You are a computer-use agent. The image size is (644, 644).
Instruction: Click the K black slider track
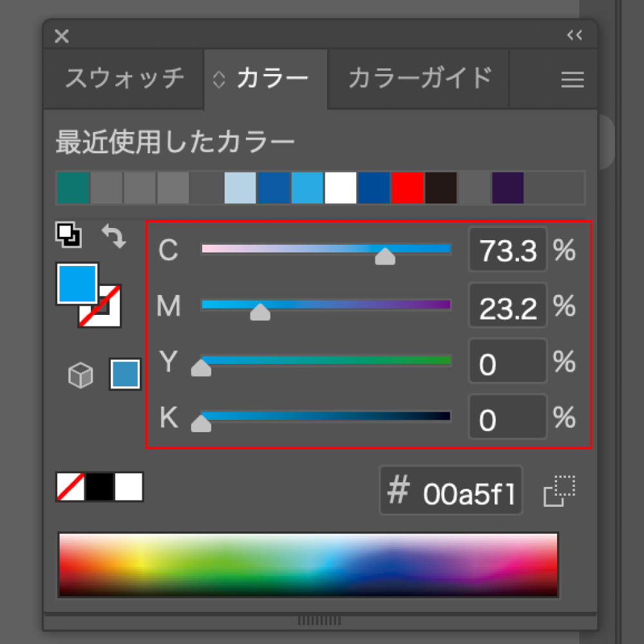click(x=326, y=416)
